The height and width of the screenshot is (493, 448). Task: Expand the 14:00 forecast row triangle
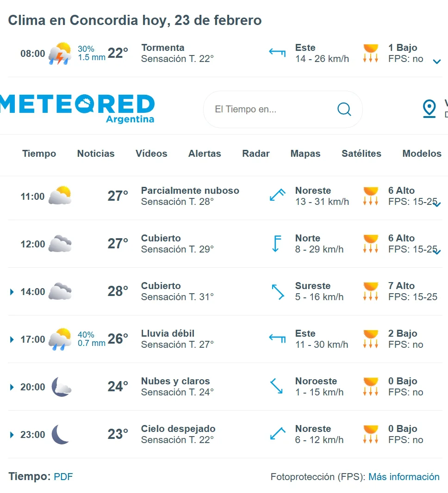(x=12, y=292)
